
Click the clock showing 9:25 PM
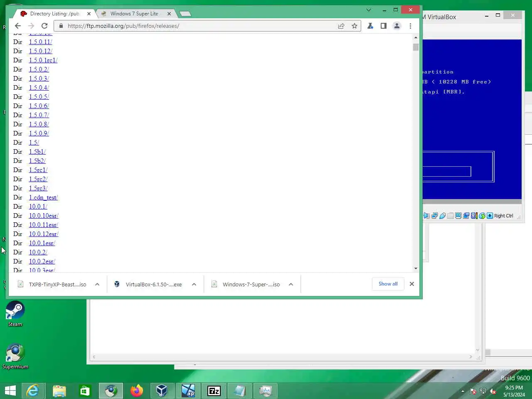[514, 387]
